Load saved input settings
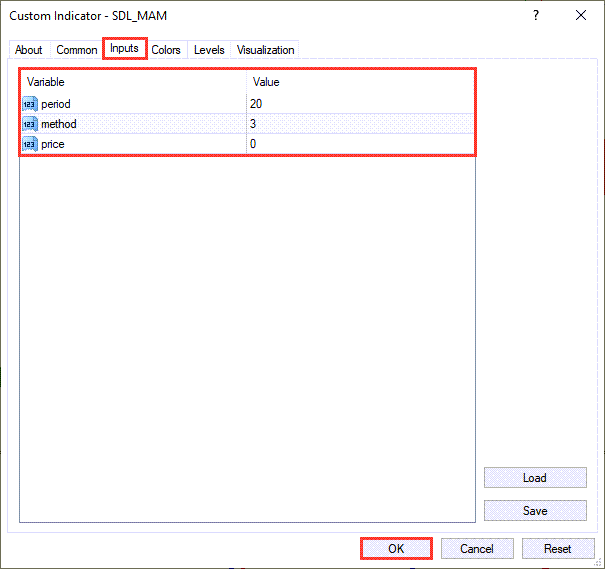The width and height of the screenshot is (605, 569). point(535,478)
